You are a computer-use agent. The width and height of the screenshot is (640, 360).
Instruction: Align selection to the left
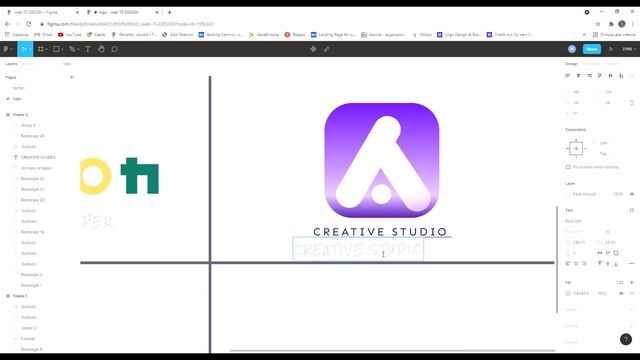(567, 76)
